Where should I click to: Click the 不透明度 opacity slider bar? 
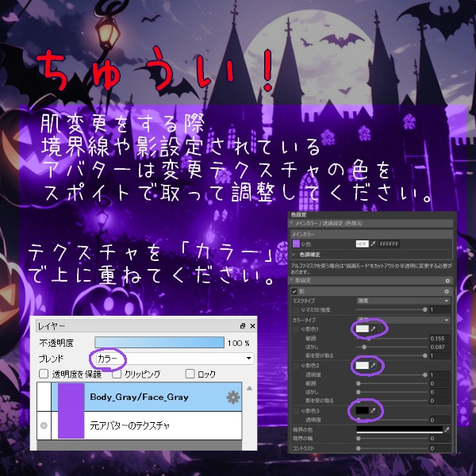159,343
